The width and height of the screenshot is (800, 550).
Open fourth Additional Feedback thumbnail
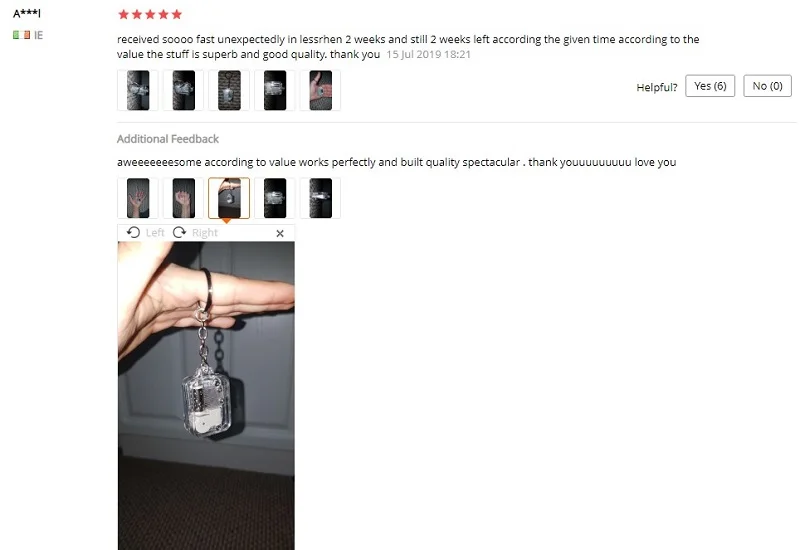[274, 198]
